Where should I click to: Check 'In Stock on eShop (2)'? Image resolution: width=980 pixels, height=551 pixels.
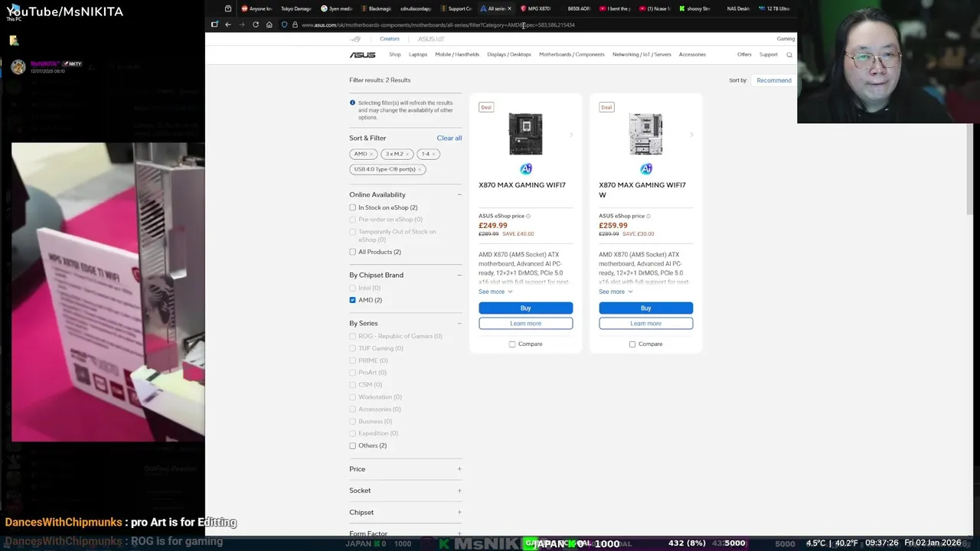352,207
